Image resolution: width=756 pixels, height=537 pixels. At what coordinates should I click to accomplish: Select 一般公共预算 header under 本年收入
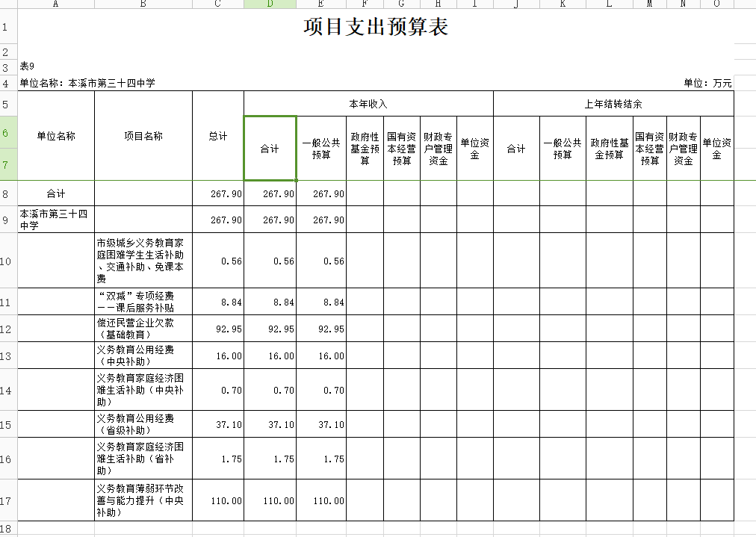pos(321,149)
